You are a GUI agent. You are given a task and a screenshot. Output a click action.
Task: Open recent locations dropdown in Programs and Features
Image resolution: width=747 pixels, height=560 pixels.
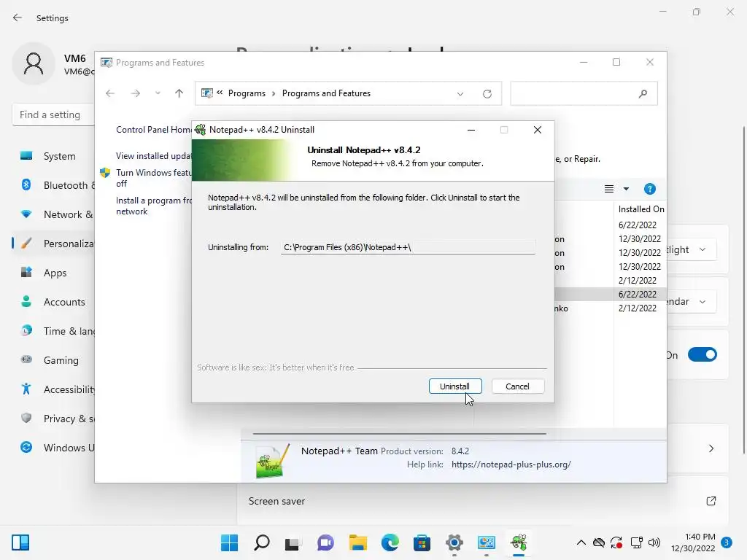coord(158,93)
